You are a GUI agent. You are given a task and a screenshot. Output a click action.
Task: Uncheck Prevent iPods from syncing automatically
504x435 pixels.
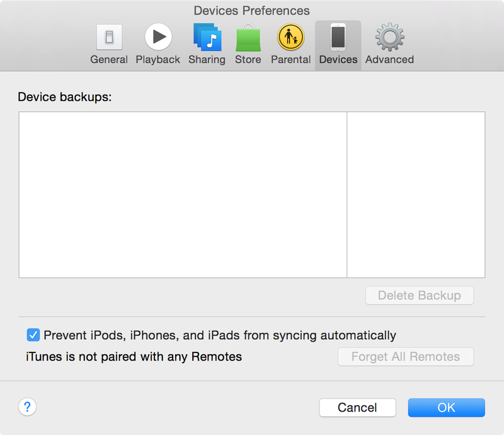(33, 335)
